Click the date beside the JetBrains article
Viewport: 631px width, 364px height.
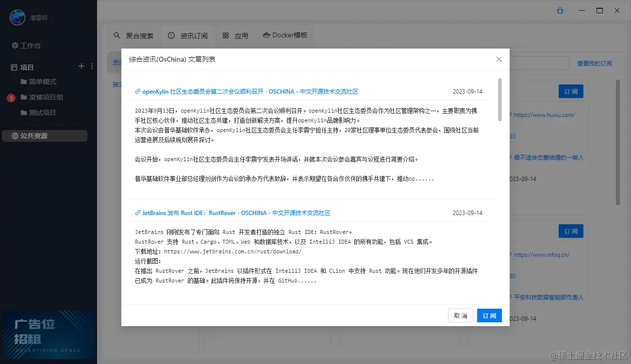pos(467,213)
